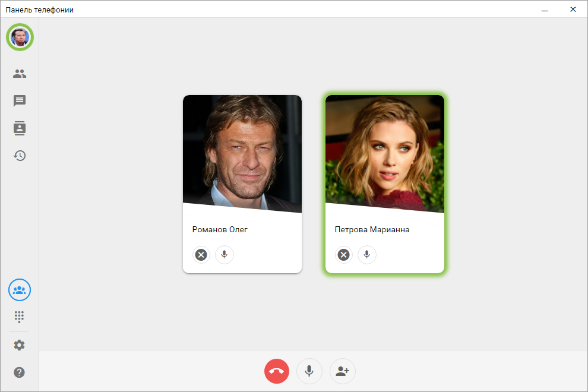Remove Романов Олег from the call
Screen dimensions: 588x392
[x=201, y=255]
